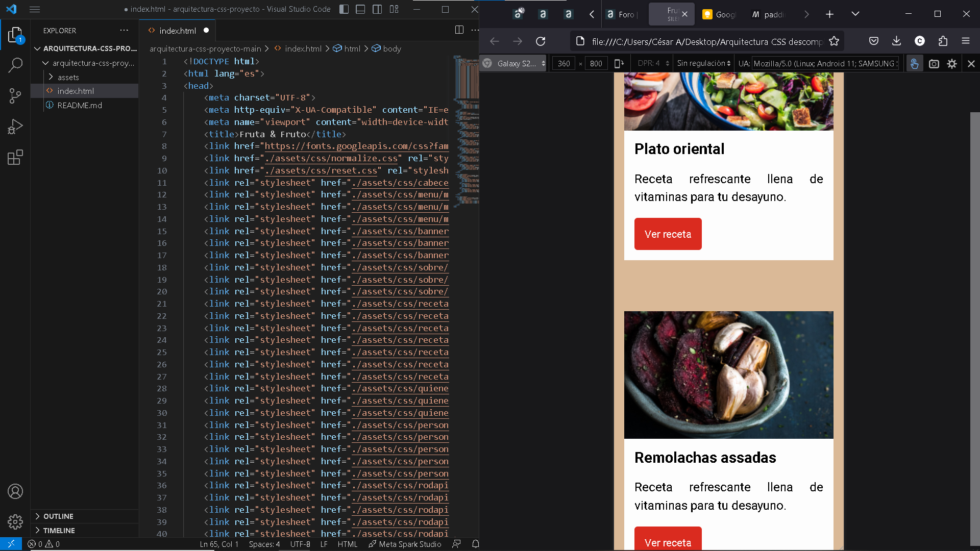980x551 pixels.
Task: Scroll the editor code panel downward
Action: pyautogui.click(x=476, y=404)
